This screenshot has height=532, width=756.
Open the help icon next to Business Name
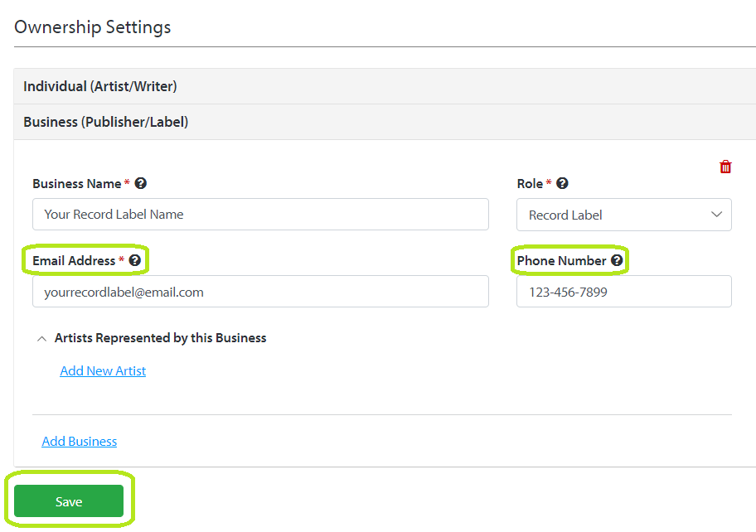pyautogui.click(x=140, y=183)
